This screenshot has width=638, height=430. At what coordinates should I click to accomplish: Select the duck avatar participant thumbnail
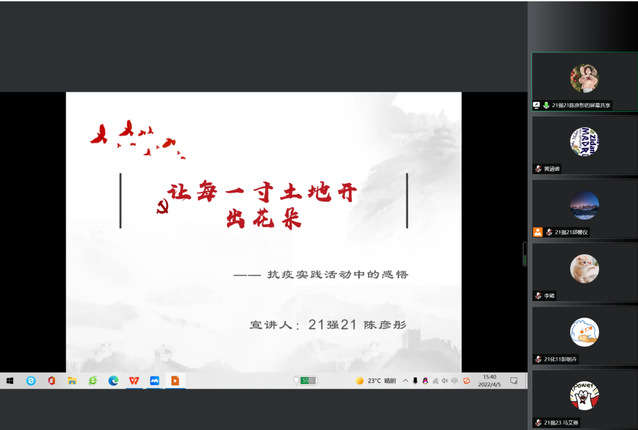point(584,331)
